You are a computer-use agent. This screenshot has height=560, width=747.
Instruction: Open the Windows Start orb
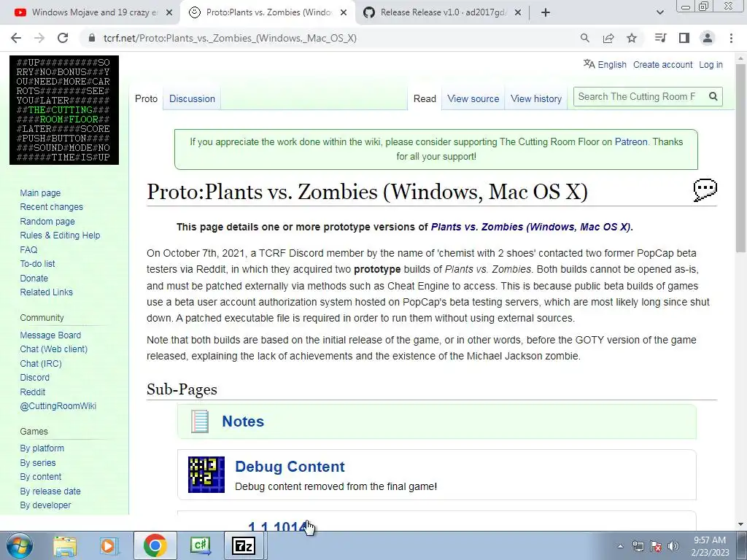tap(20, 545)
